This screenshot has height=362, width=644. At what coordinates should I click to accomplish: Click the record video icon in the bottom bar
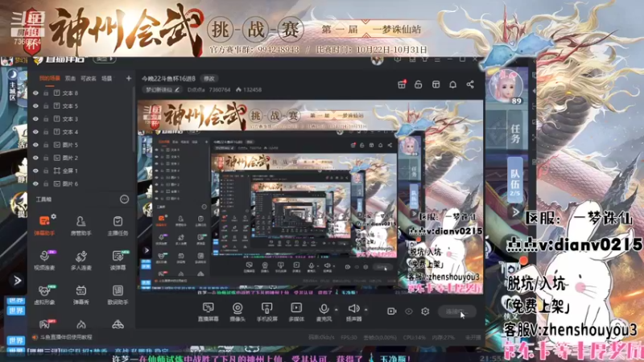point(392,311)
